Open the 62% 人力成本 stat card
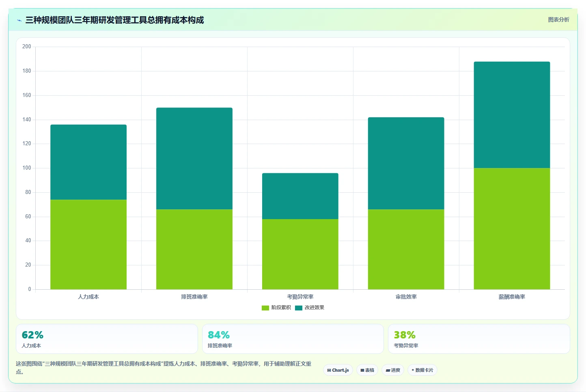The height and width of the screenshot is (392, 586). coord(107,339)
